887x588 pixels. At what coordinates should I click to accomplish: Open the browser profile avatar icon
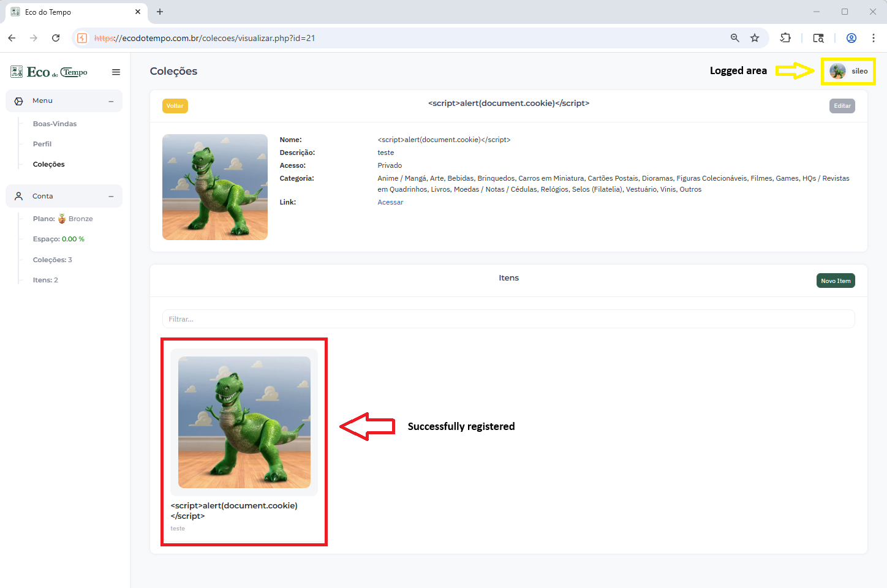click(x=851, y=38)
